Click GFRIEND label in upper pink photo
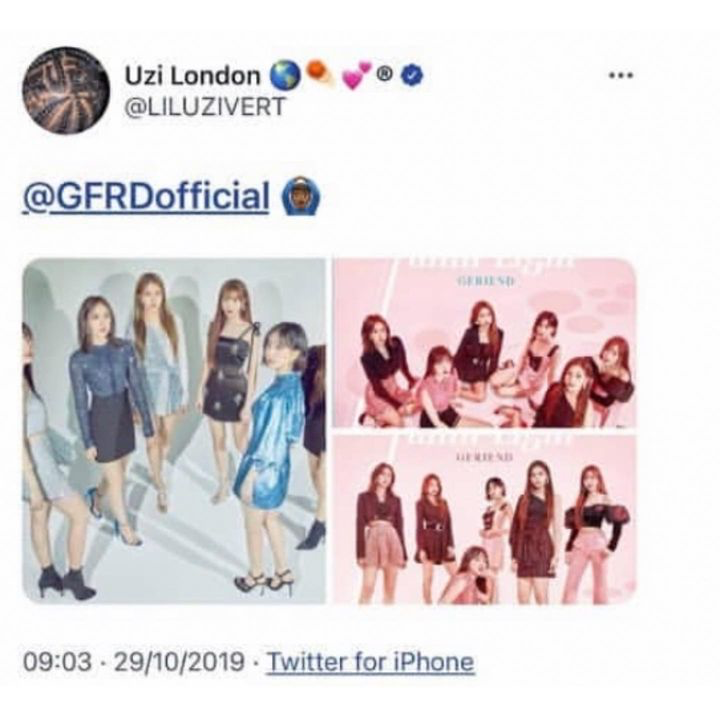Image resolution: width=720 pixels, height=720 pixels. pos(484,281)
